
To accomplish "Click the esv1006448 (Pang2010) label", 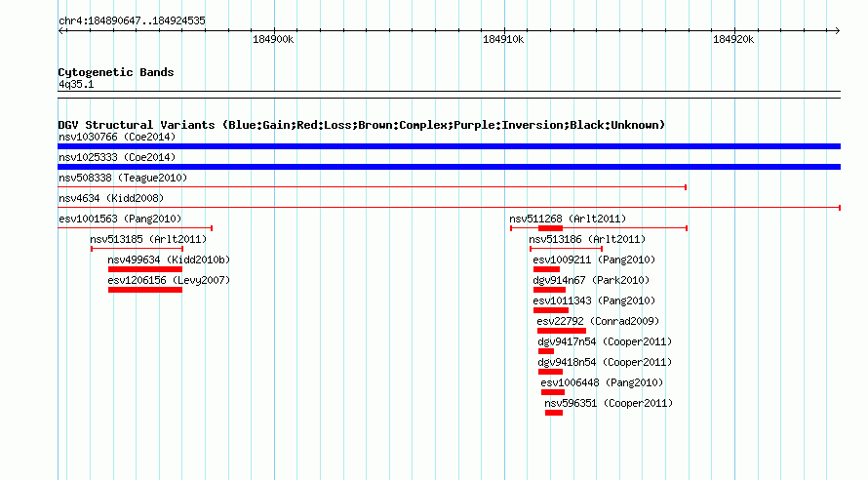I will [x=602, y=382].
